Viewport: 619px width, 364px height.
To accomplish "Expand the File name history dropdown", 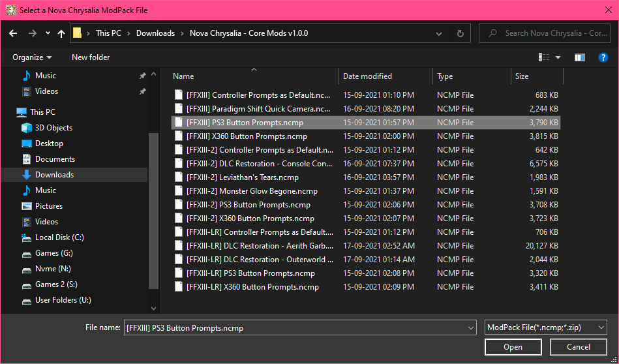I will [x=470, y=327].
